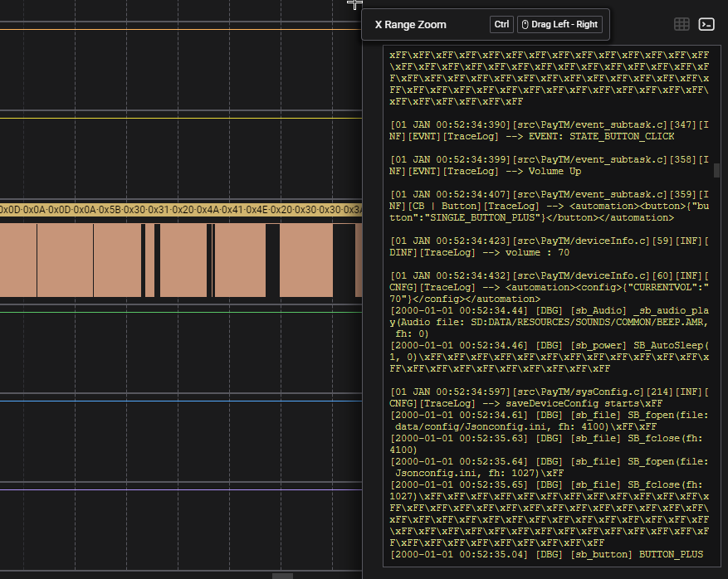Click the waveform horizontal scrollbar thumb
This screenshot has height=579, width=728.
click(282, 575)
